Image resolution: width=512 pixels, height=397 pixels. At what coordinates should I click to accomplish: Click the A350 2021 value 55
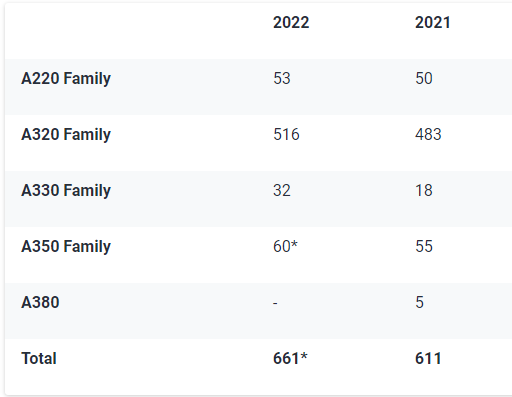(x=424, y=246)
